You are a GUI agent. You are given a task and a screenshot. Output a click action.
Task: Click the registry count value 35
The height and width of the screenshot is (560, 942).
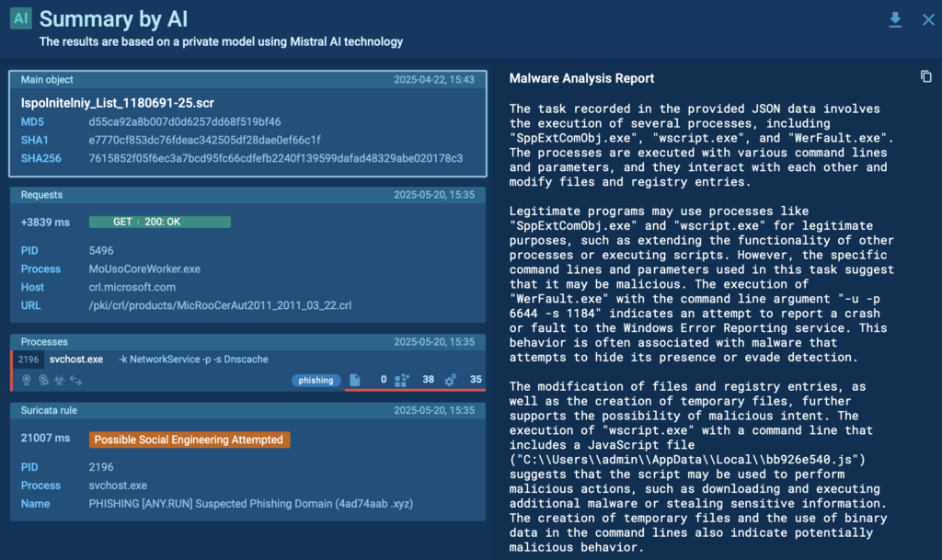coord(476,380)
